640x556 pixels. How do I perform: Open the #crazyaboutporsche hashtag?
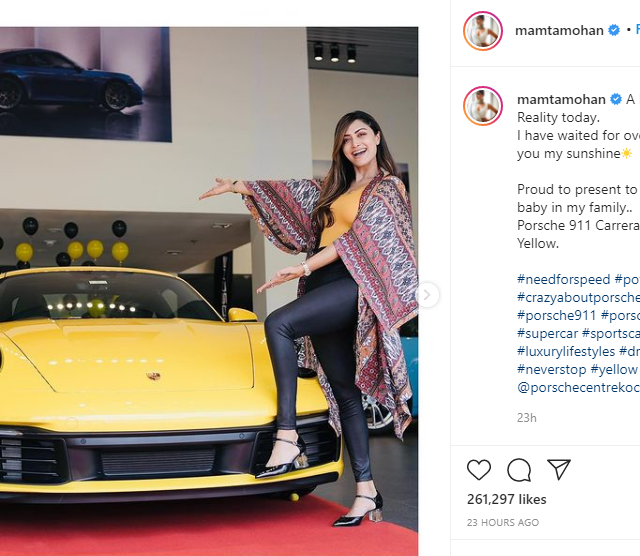point(578,298)
